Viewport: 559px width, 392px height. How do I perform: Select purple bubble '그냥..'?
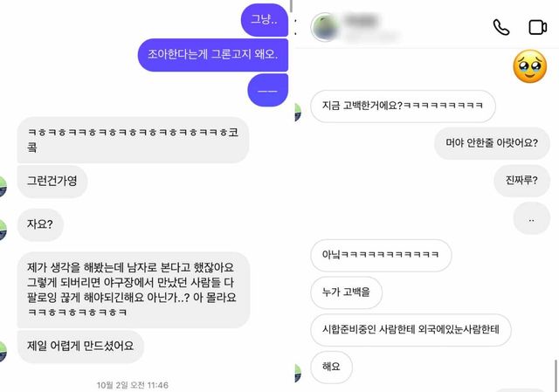(x=264, y=20)
